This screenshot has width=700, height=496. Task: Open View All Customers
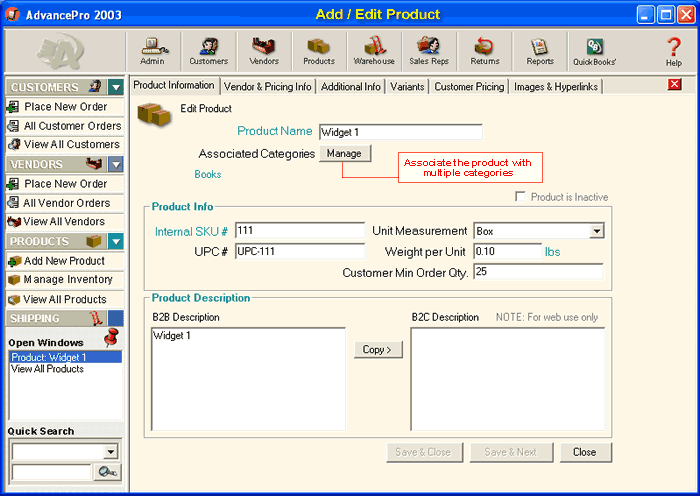tap(65, 145)
